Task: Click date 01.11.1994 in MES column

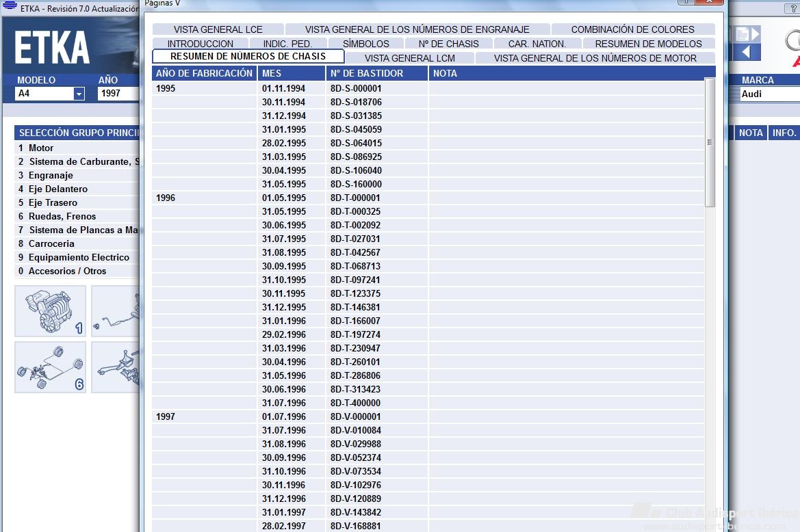Action: tap(284, 89)
